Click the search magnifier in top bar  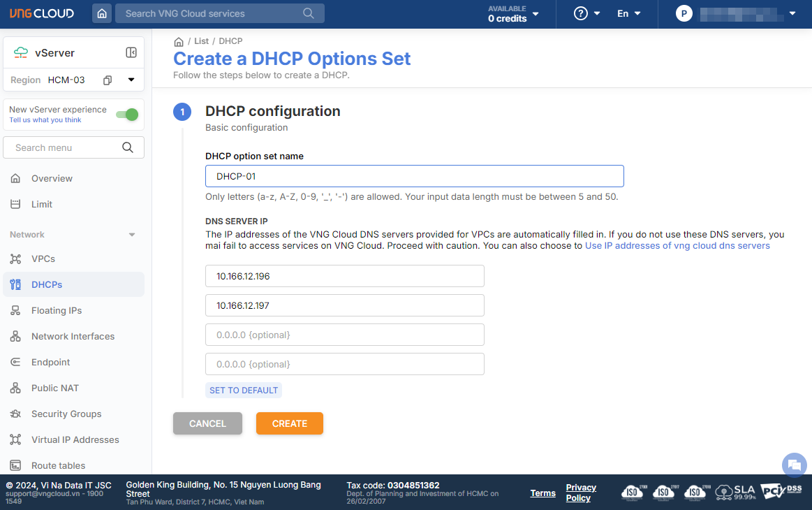click(x=309, y=13)
